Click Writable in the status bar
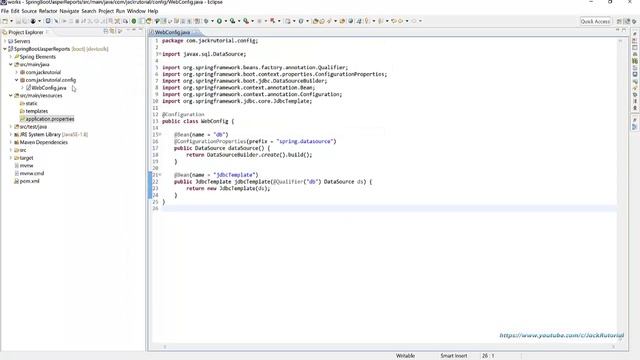640x360 pixels. 405,356
